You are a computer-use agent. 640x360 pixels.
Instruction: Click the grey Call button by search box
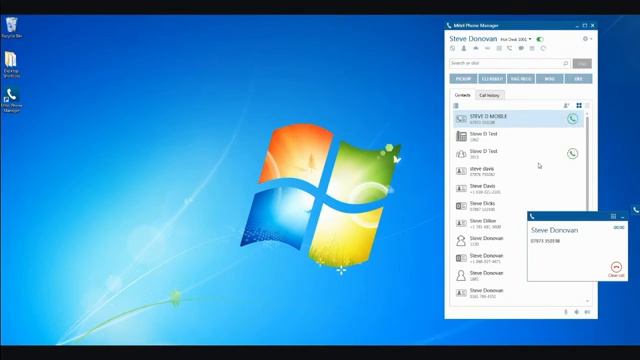coord(582,63)
